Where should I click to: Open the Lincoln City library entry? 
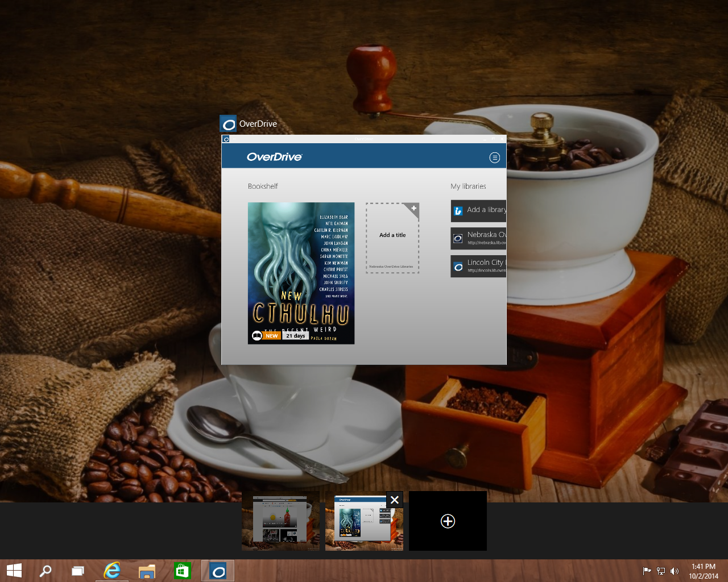479,266
